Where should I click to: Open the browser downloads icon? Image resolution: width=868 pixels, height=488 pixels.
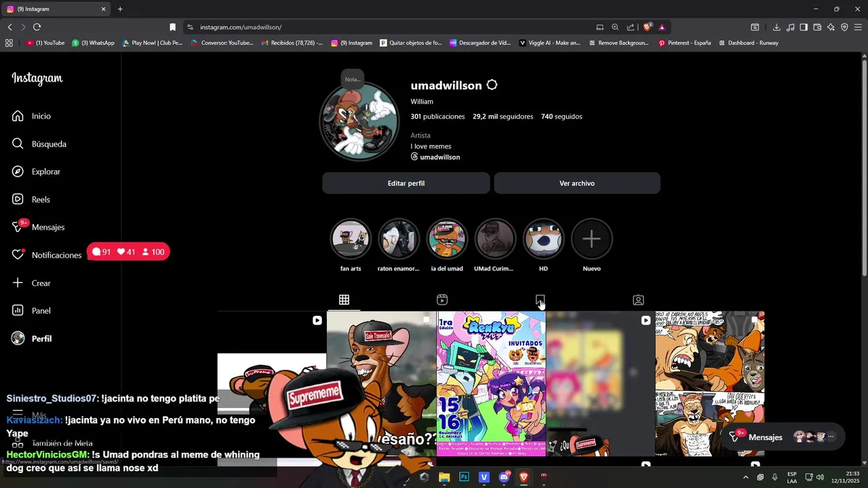[776, 27]
